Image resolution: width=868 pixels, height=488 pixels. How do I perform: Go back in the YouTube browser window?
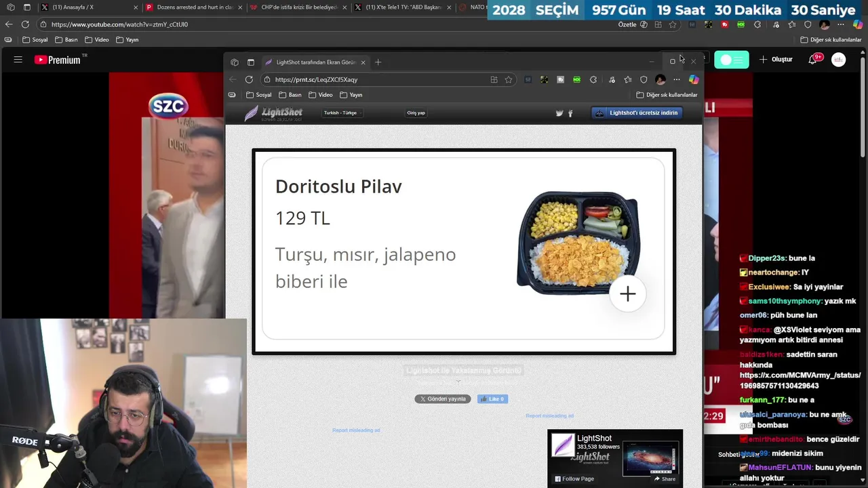point(9,24)
